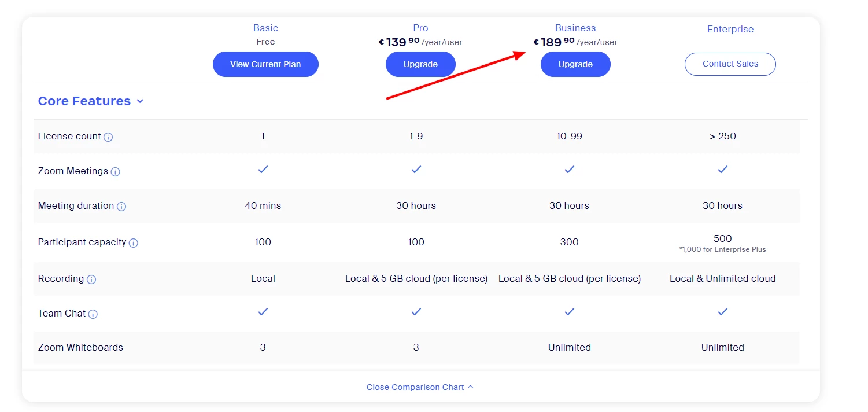The image size is (868, 412).
Task: Click the '300' participant capacity cell
Action: click(x=570, y=242)
